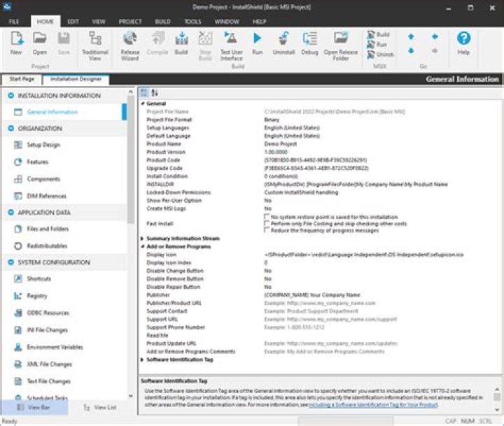Open Setup Design view
504x426 pixels.
point(43,145)
